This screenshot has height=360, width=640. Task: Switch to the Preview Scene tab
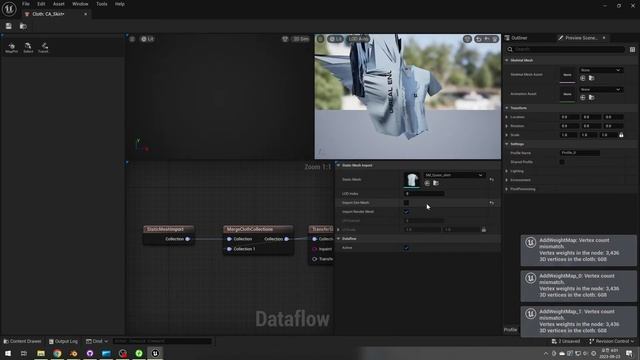tap(582, 38)
